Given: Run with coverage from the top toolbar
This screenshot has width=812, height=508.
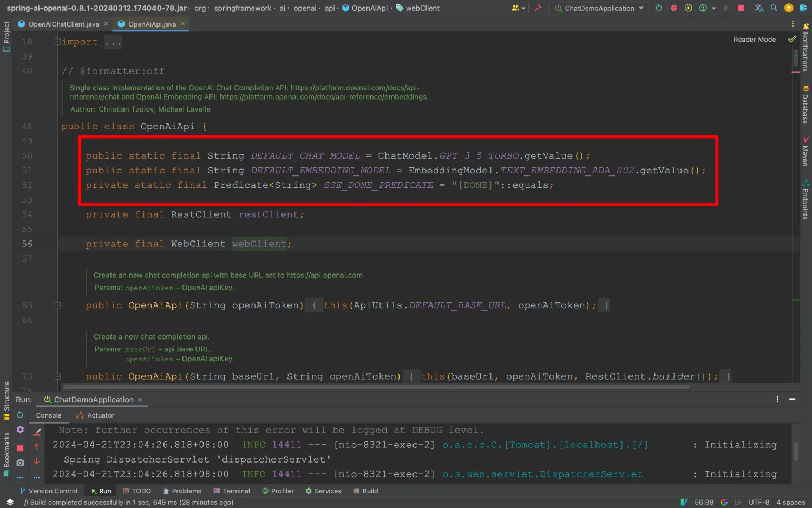Looking at the screenshot, I should [688, 8].
